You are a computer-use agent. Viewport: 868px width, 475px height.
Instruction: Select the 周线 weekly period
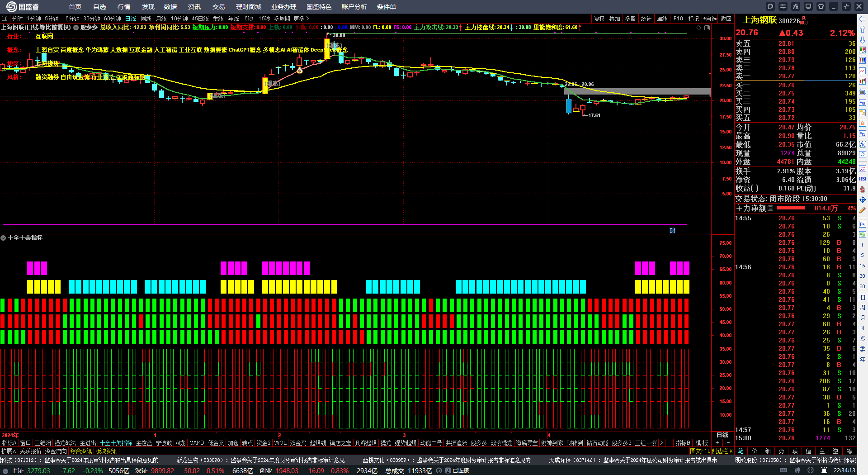(x=146, y=19)
